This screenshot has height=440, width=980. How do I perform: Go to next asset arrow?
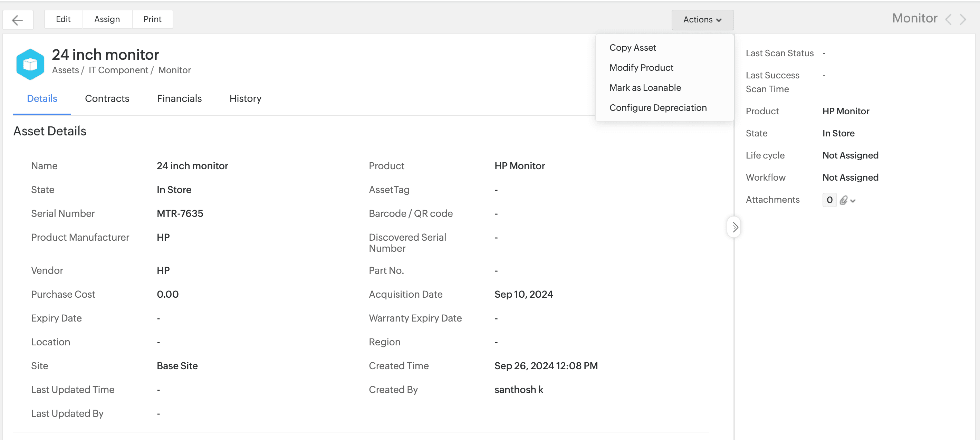click(x=963, y=19)
